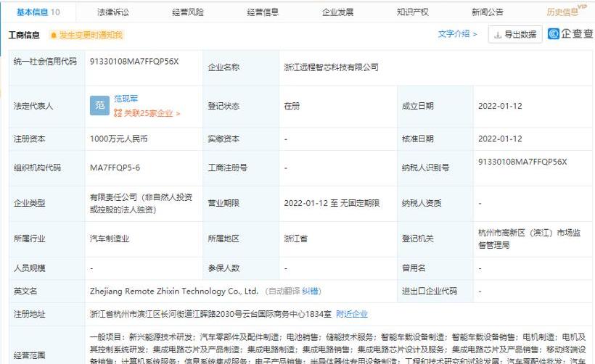Screen dimensions: 595x364
Task: Click the 纠错 correction link
Action: 310,291
